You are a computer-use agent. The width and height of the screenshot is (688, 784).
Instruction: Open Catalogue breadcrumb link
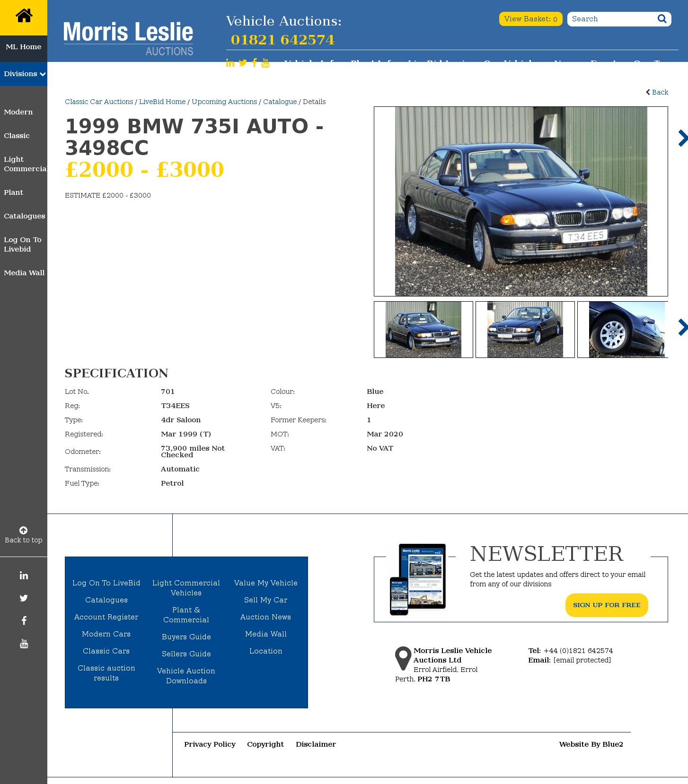pyautogui.click(x=280, y=102)
